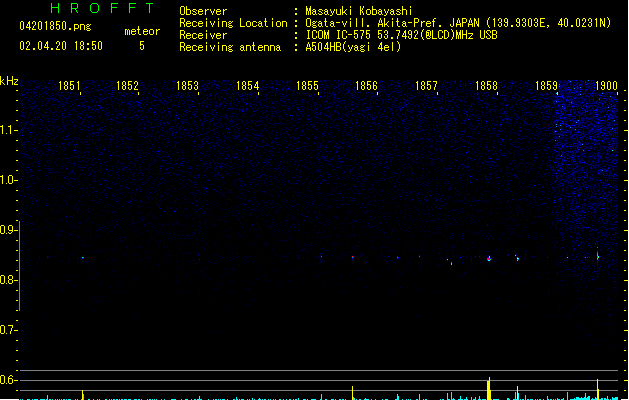Click the 1853 time axis label
Viewport: 629px width, 400px height.
point(187,86)
